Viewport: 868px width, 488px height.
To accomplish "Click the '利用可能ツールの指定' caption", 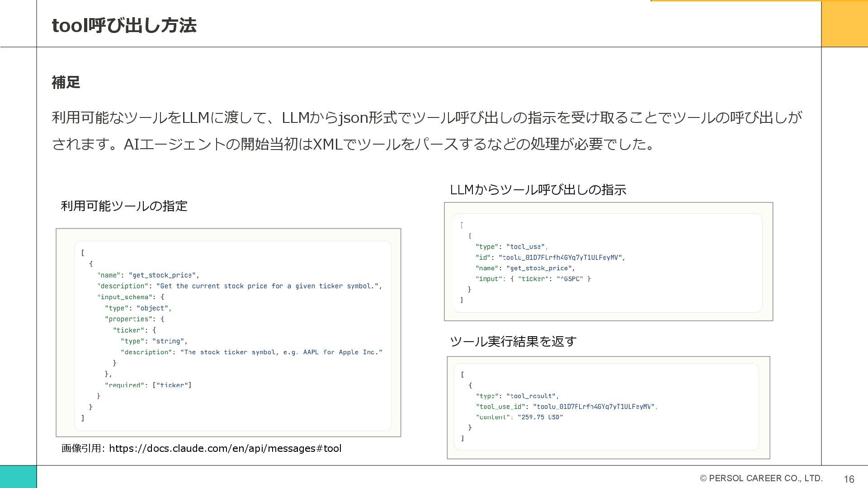I will [124, 206].
